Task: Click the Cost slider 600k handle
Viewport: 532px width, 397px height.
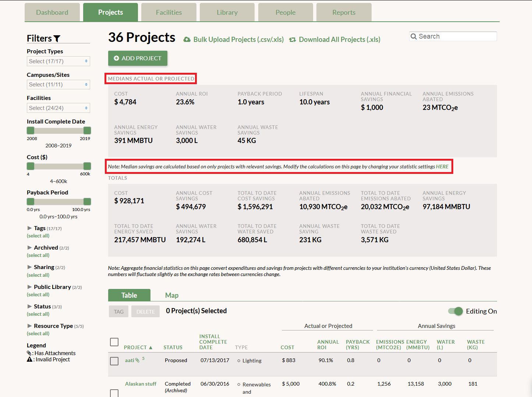Action: 87,166
